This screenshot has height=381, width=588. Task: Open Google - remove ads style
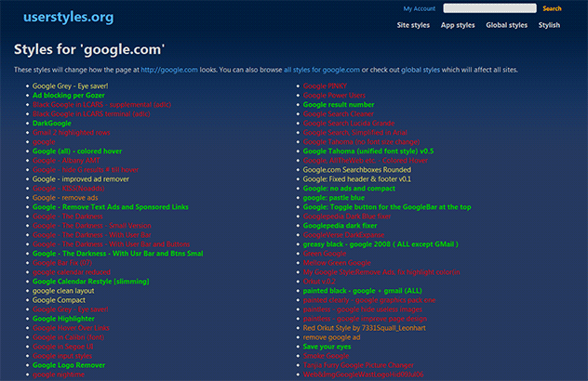click(65, 198)
